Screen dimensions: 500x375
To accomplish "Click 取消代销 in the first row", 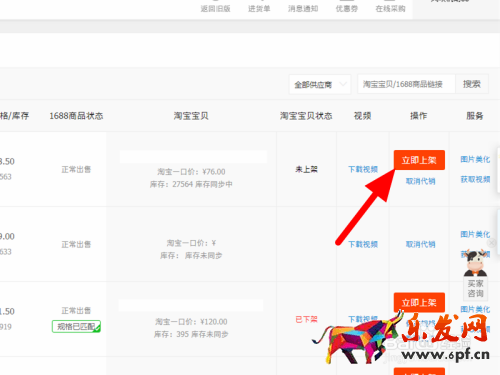I will pyautogui.click(x=420, y=181).
